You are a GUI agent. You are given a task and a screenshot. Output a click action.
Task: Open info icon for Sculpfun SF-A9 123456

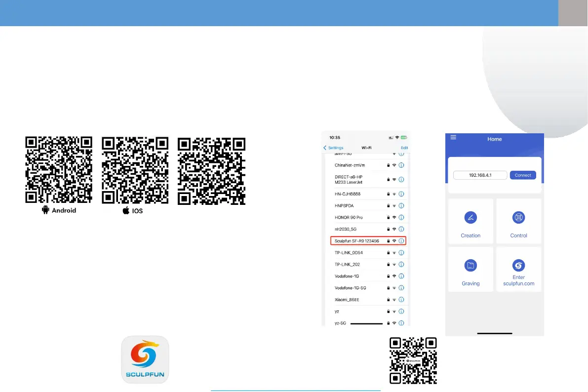pyautogui.click(x=401, y=241)
